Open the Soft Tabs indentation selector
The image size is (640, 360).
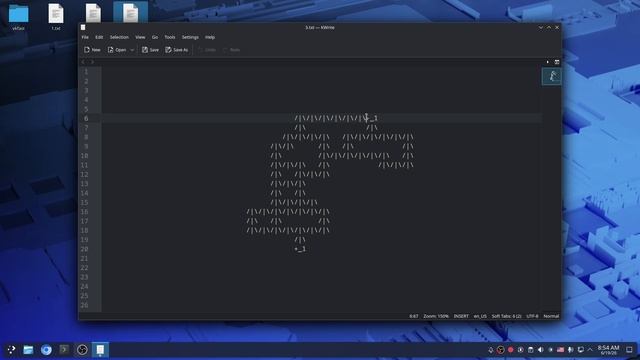point(506,316)
